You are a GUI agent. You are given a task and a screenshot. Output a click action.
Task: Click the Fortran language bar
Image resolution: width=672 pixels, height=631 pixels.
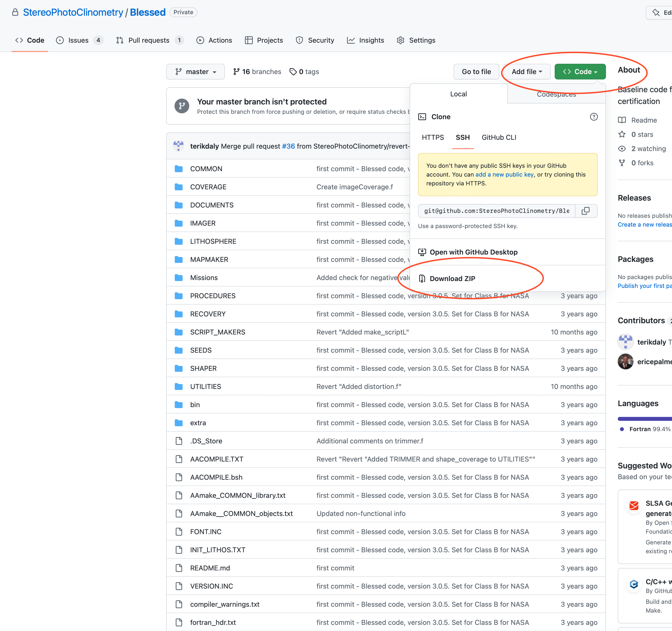pos(644,419)
